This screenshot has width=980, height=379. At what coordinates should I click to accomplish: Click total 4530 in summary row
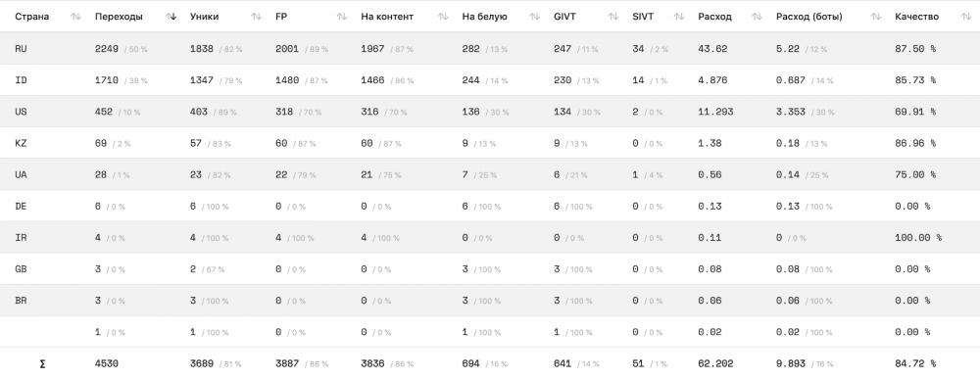coord(106,363)
